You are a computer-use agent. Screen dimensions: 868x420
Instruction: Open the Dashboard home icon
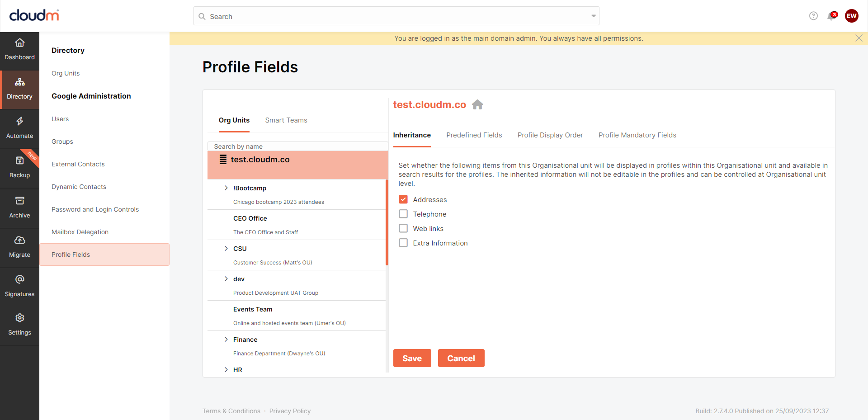19,43
